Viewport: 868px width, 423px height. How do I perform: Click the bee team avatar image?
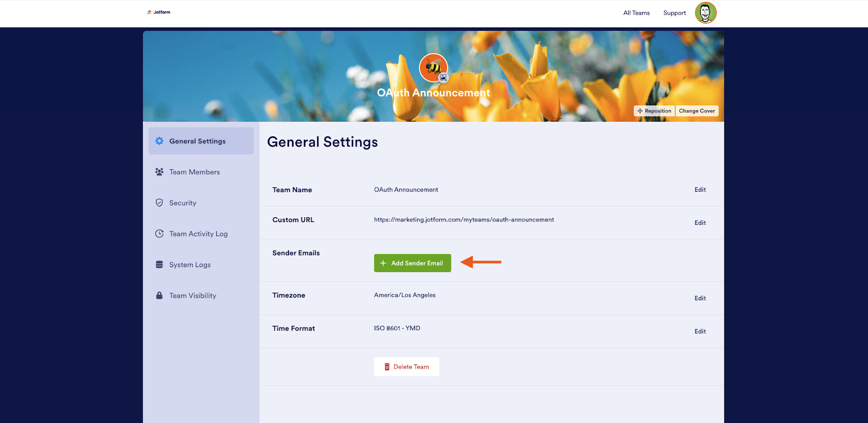click(x=433, y=67)
